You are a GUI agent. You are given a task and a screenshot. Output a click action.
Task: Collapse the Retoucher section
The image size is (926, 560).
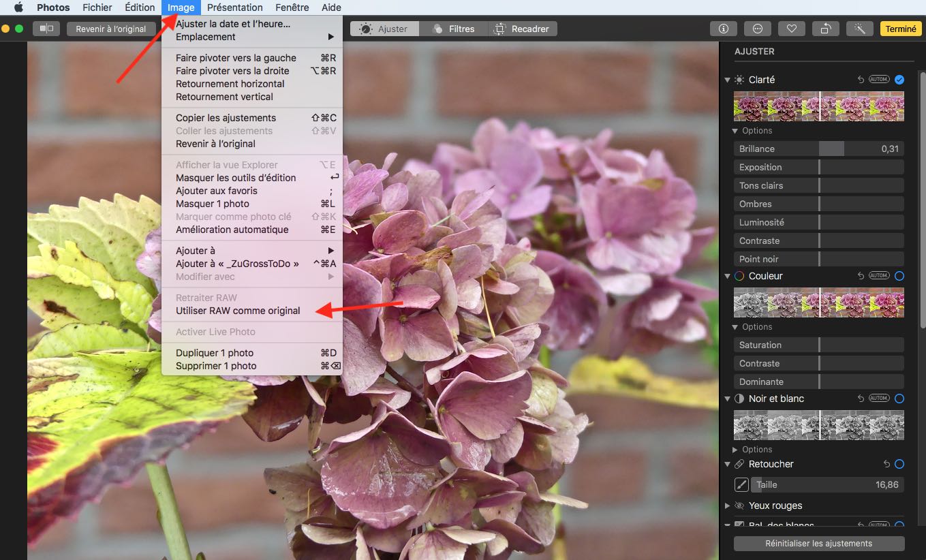point(728,464)
